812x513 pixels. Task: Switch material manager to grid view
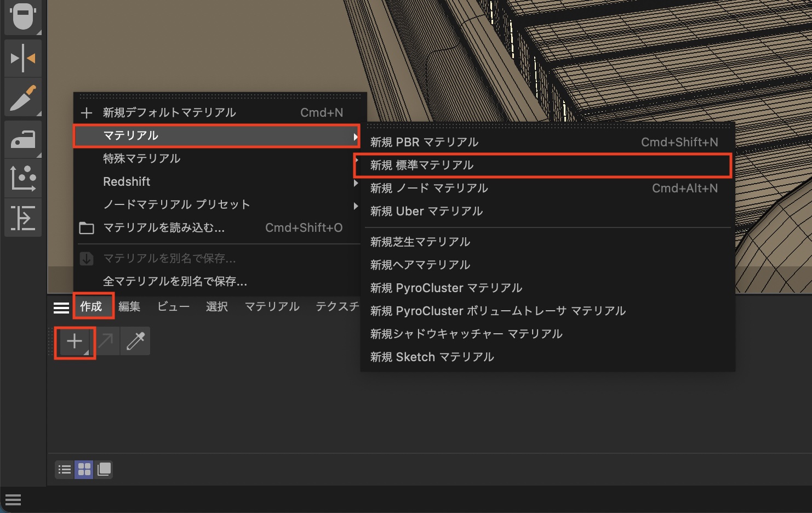(x=84, y=470)
